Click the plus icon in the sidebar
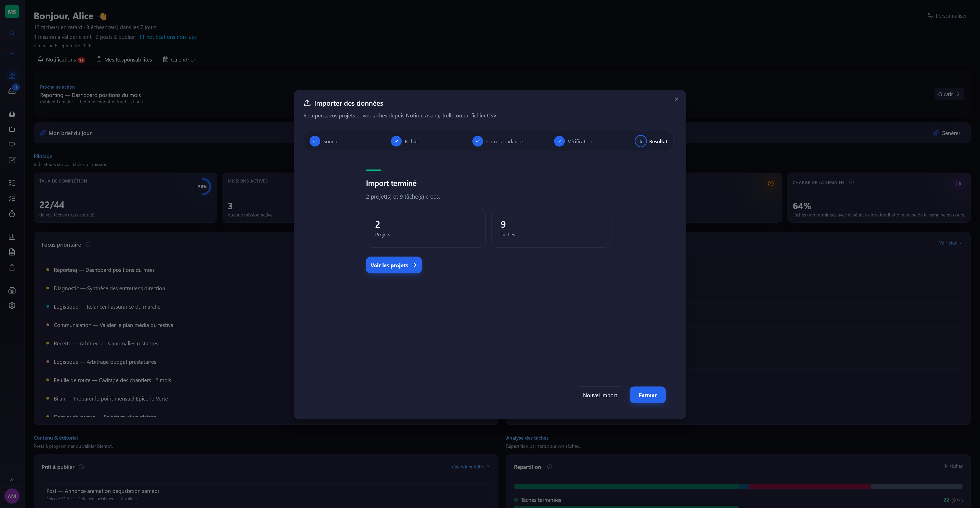Screen dimensions: 980x508 pyautogui.click(x=12, y=54)
